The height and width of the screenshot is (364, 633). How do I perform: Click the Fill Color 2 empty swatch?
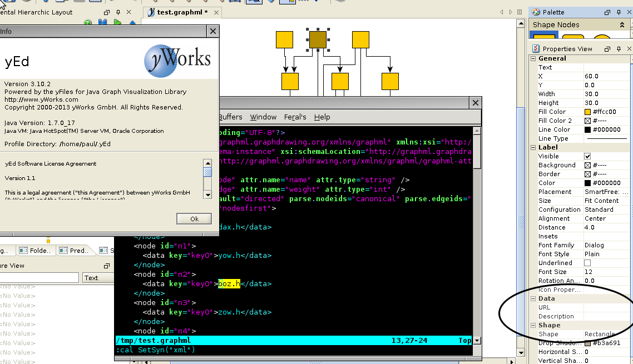coord(587,121)
